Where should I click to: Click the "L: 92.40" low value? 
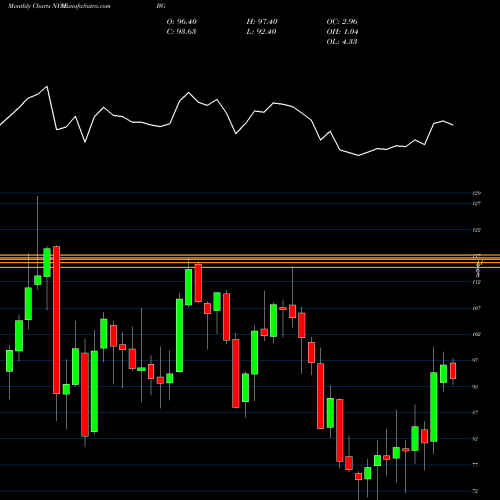pyautogui.click(x=261, y=32)
